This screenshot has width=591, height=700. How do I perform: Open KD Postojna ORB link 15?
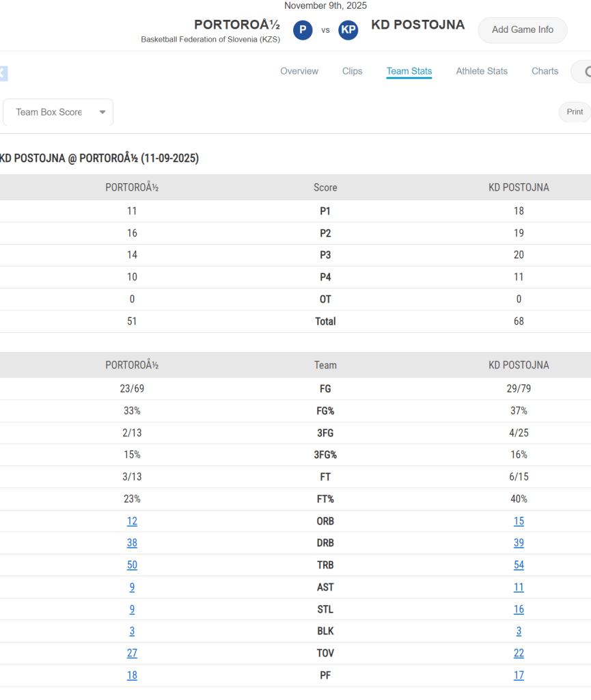(519, 521)
